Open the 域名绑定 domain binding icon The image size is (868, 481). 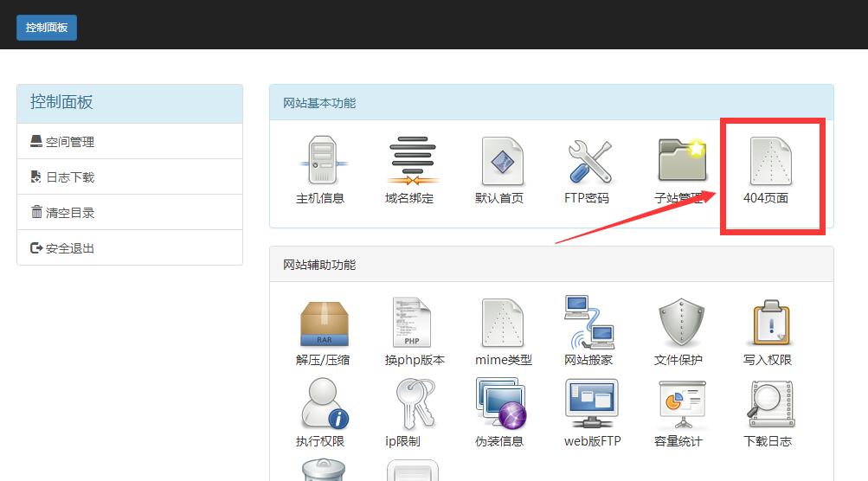[x=413, y=161]
